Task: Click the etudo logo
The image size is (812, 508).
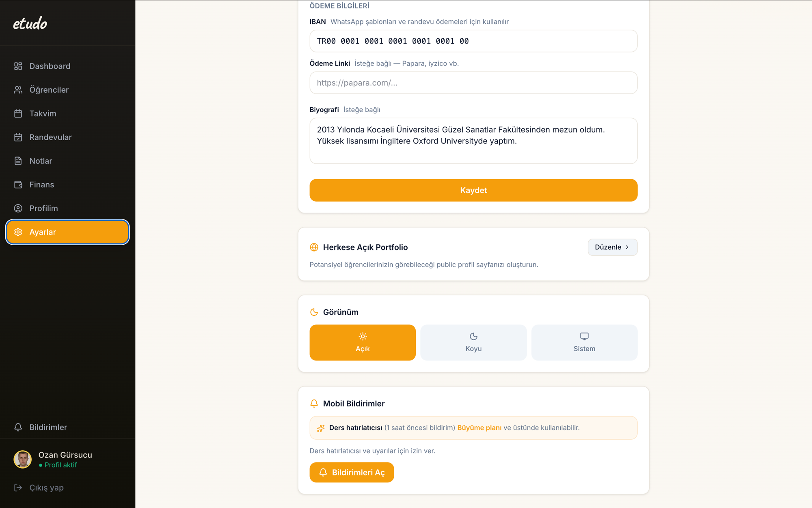Action: click(30, 24)
